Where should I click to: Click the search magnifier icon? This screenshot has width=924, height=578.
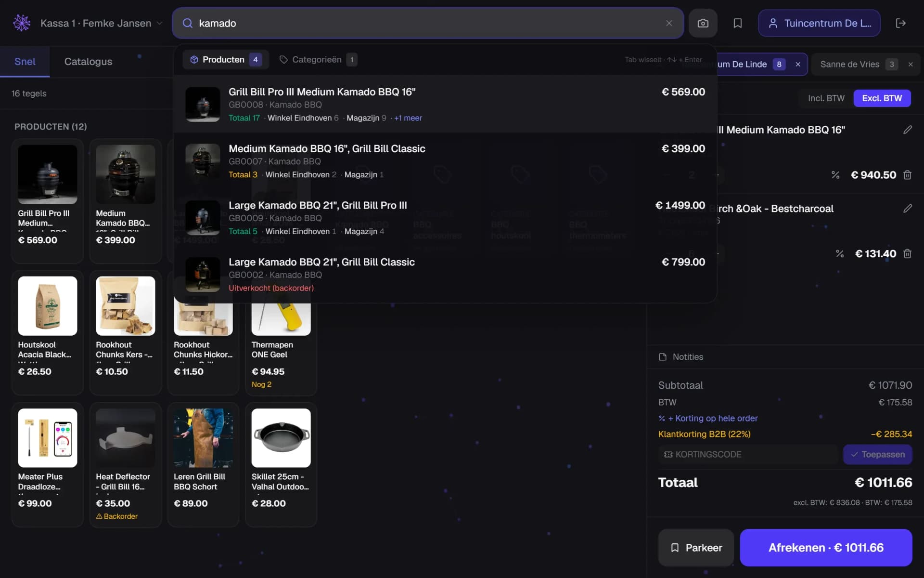188,23
